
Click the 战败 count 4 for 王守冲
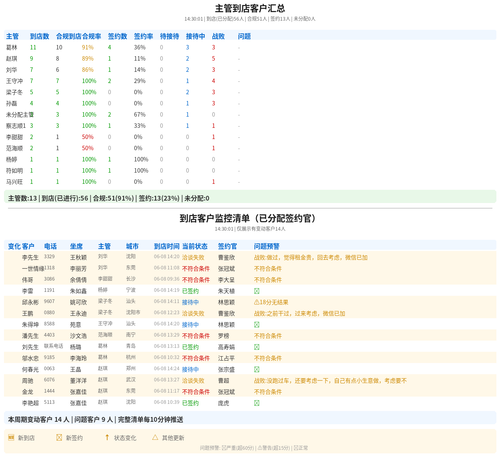coord(213,81)
